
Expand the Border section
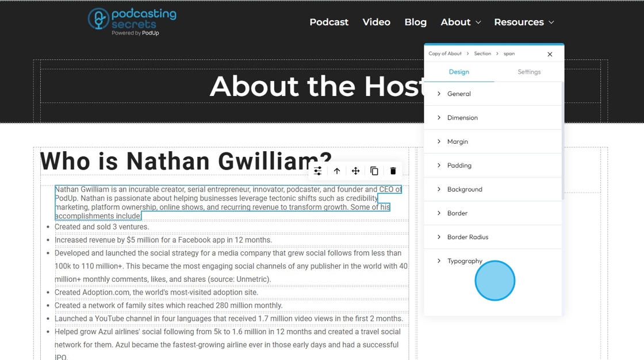coord(493,213)
